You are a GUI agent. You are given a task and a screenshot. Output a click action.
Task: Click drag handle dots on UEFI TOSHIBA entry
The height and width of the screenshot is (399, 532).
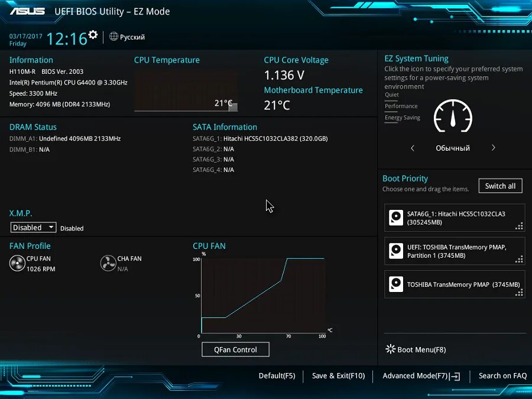519,259
